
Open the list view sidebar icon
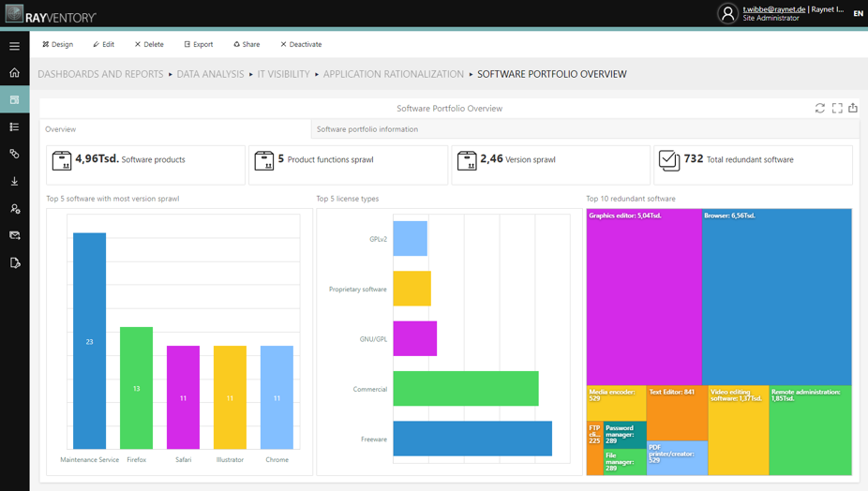coord(14,126)
